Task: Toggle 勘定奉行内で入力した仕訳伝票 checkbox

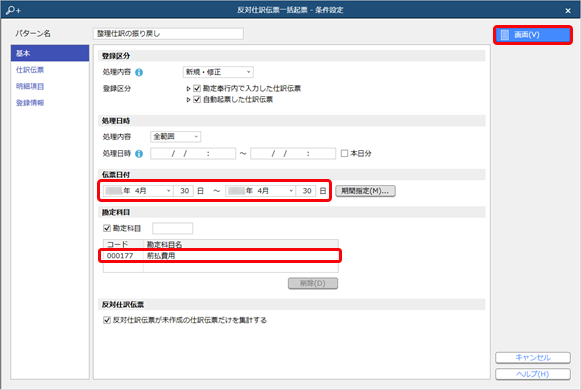Action: (x=197, y=89)
